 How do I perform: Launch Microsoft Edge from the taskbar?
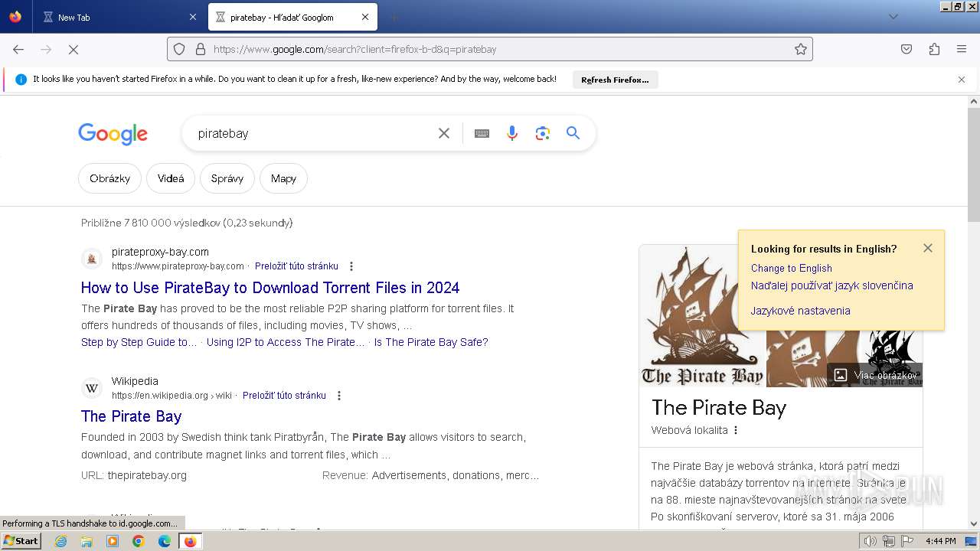[164, 541]
